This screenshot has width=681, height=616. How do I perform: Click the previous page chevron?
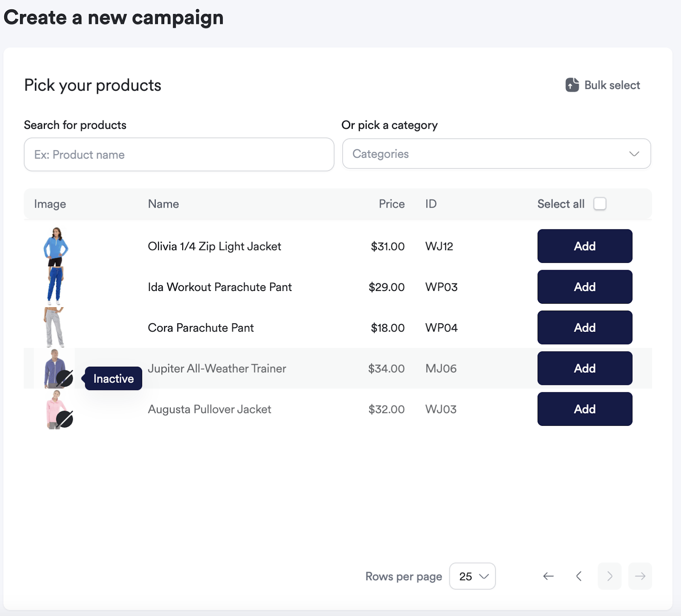coord(579,576)
